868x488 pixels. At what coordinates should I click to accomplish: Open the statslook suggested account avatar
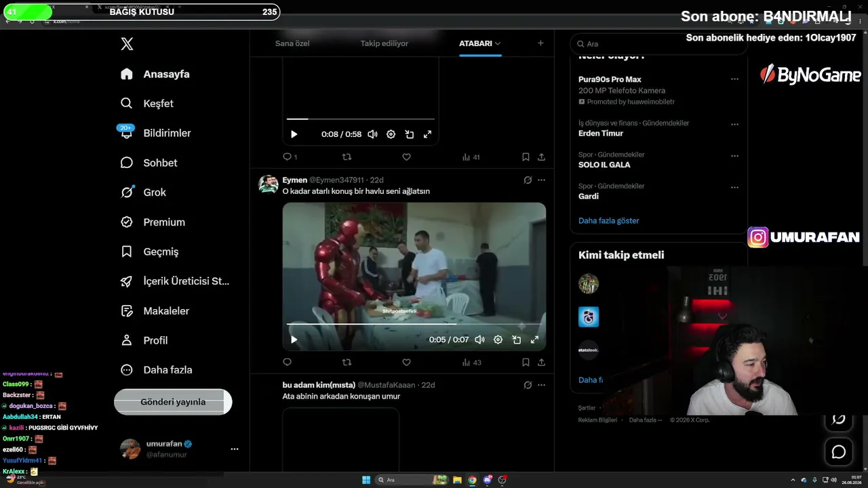589,350
